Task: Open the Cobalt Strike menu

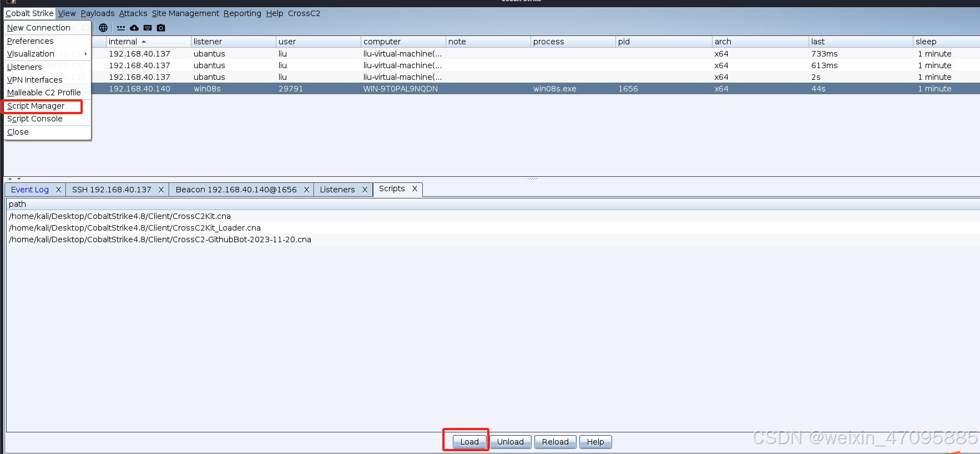Action: tap(29, 13)
